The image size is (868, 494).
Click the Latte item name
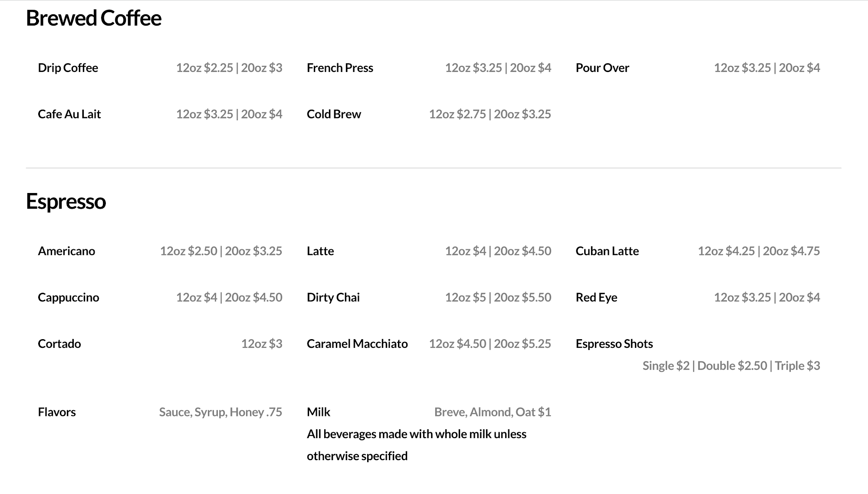[x=320, y=251]
